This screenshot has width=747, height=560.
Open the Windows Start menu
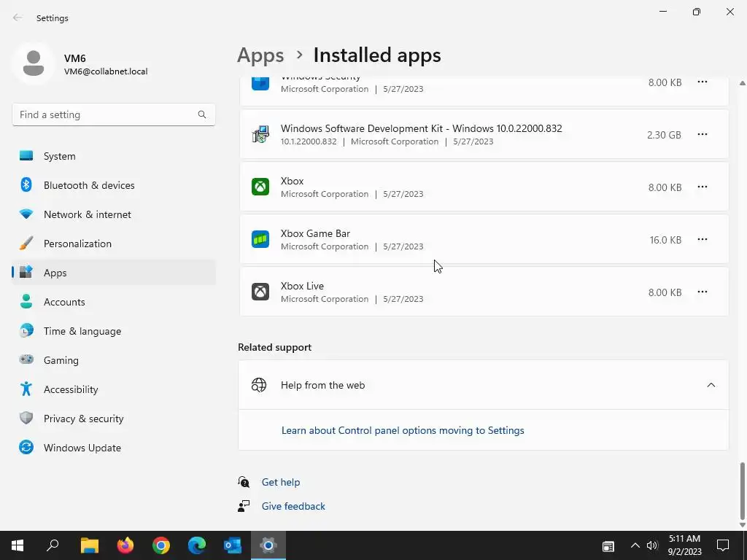(x=18, y=545)
